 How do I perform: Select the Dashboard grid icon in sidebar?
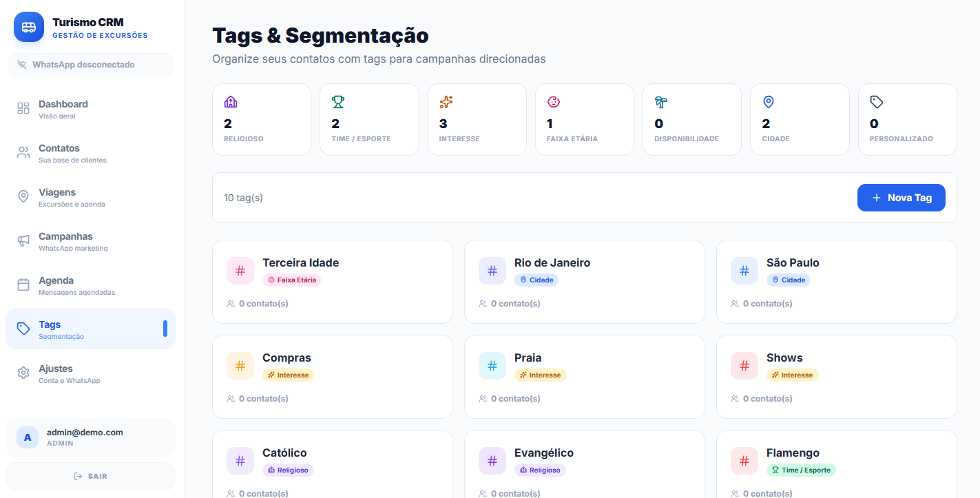click(23, 108)
